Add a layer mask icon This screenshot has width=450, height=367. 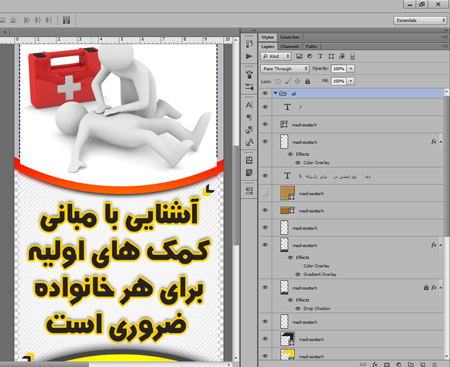(x=387, y=364)
